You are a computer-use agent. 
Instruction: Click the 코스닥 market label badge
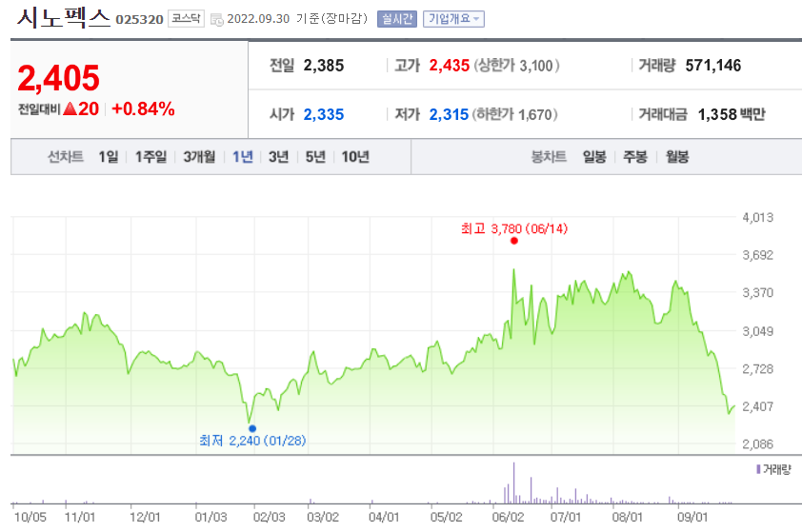(x=186, y=19)
